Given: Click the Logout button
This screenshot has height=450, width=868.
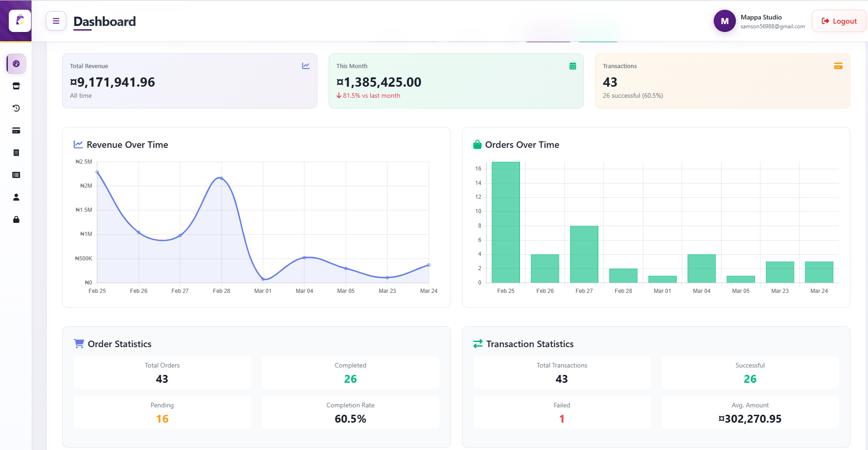Looking at the screenshot, I should tap(839, 21).
